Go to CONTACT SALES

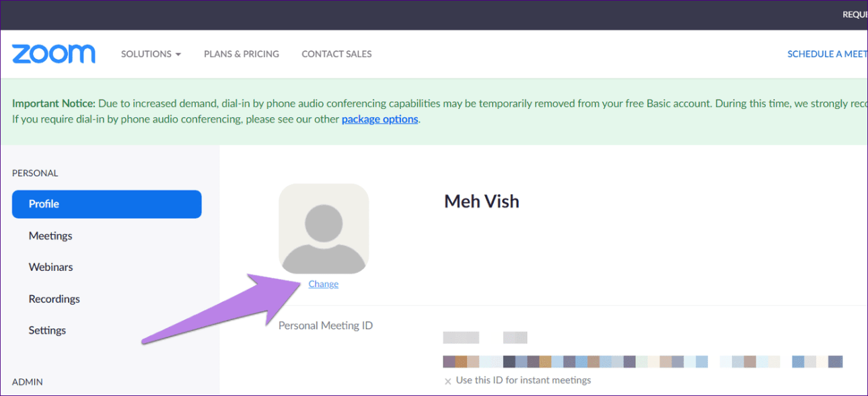[336, 54]
